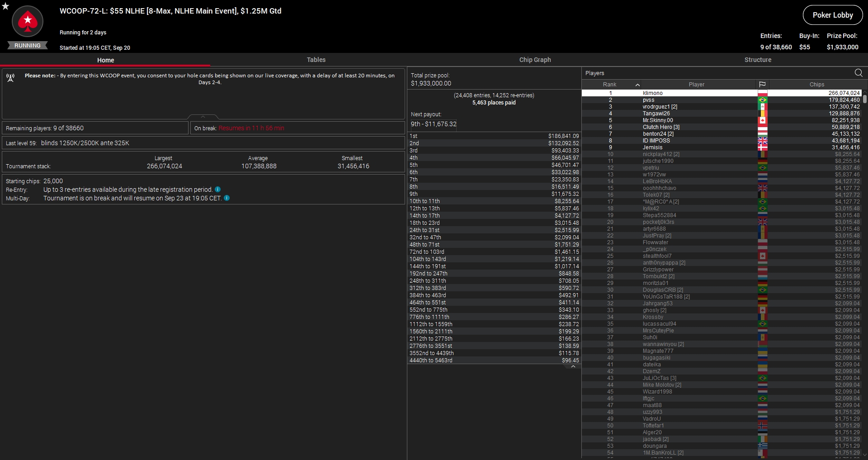This screenshot has width=868, height=460.
Task: Select player row Clutch Hero [3]
Action: point(722,127)
